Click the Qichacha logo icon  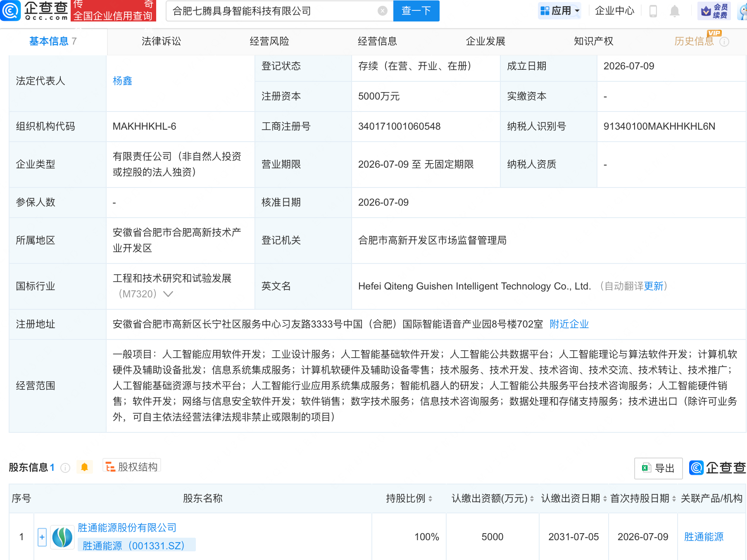coord(10,11)
